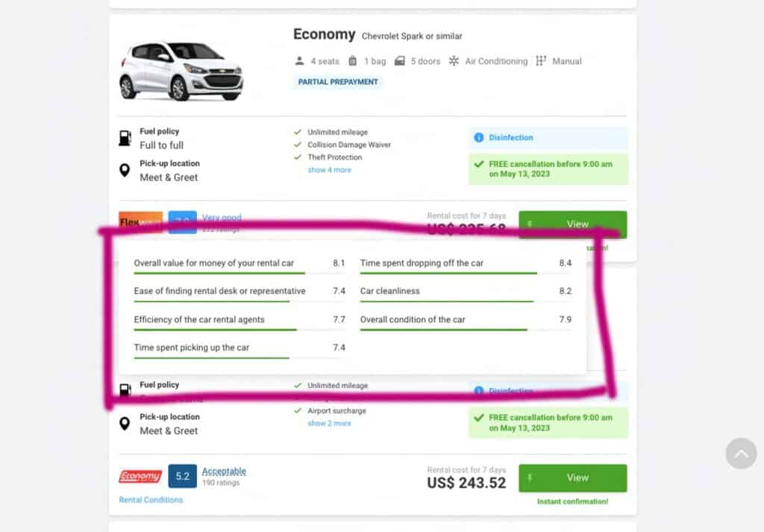The height and width of the screenshot is (532, 764).
Task: Click the dollar icon on the top View button
Action: [x=531, y=224]
